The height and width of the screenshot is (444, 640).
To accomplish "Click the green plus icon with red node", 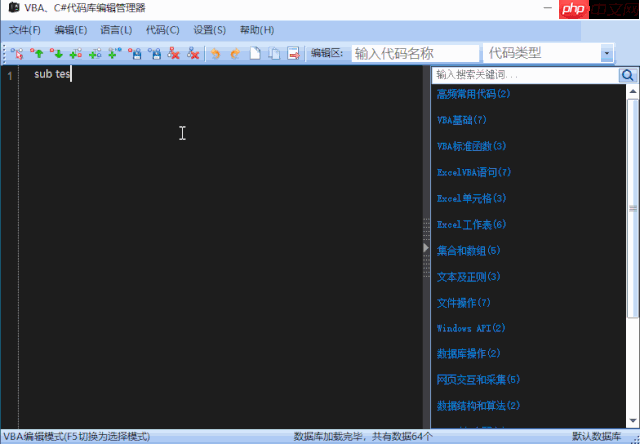I will [76, 53].
